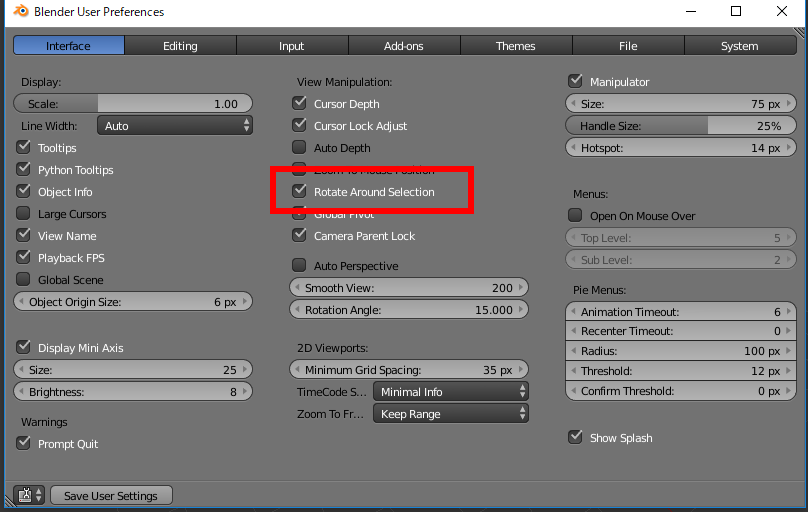Toggle the View Name checkbox
The height and width of the screenshot is (512, 808).
[24, 235]
